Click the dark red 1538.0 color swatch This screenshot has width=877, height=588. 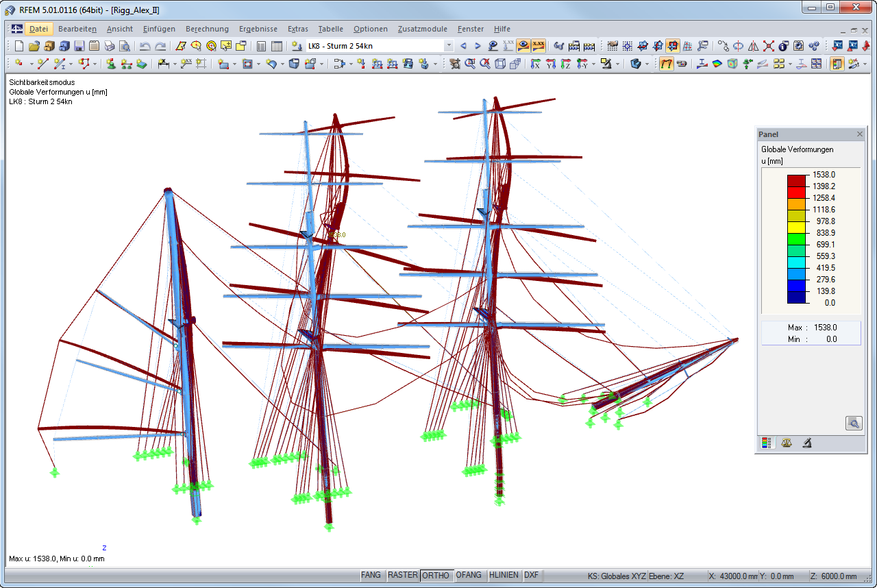coord(796,180)
